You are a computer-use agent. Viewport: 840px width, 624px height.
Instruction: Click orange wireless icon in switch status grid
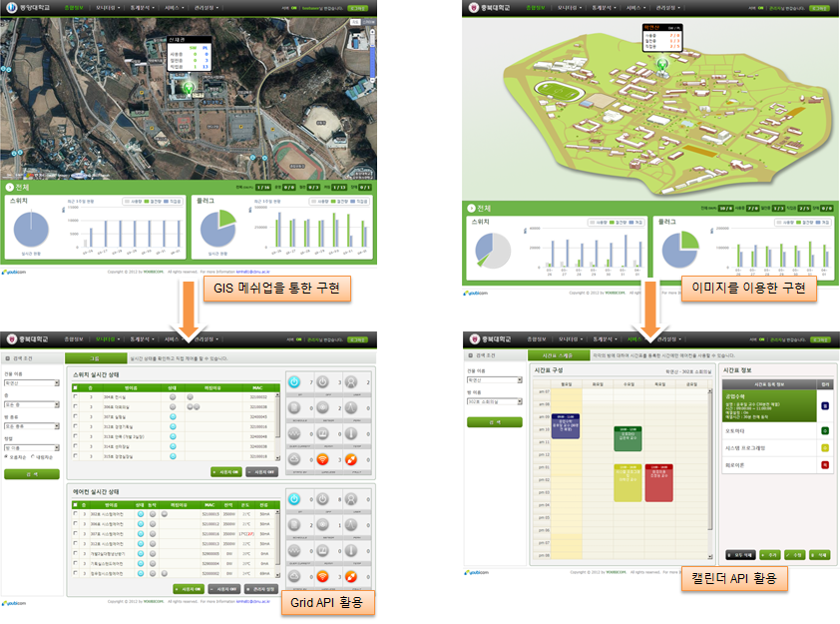tap(323, 459)
